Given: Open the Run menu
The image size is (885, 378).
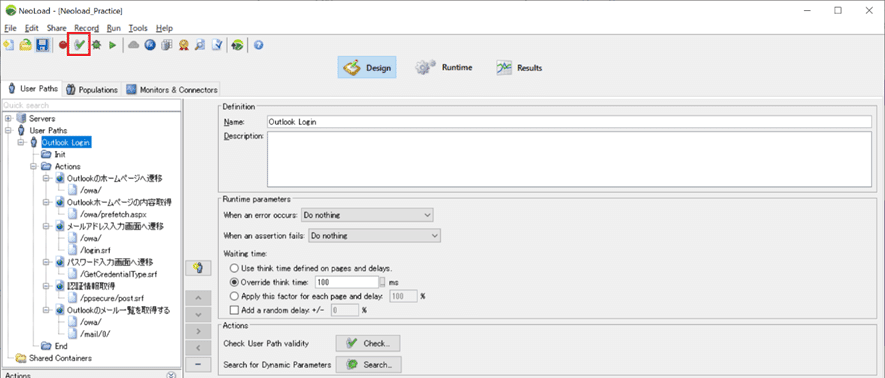Looking at the screenshot, I should pos(113,28).
